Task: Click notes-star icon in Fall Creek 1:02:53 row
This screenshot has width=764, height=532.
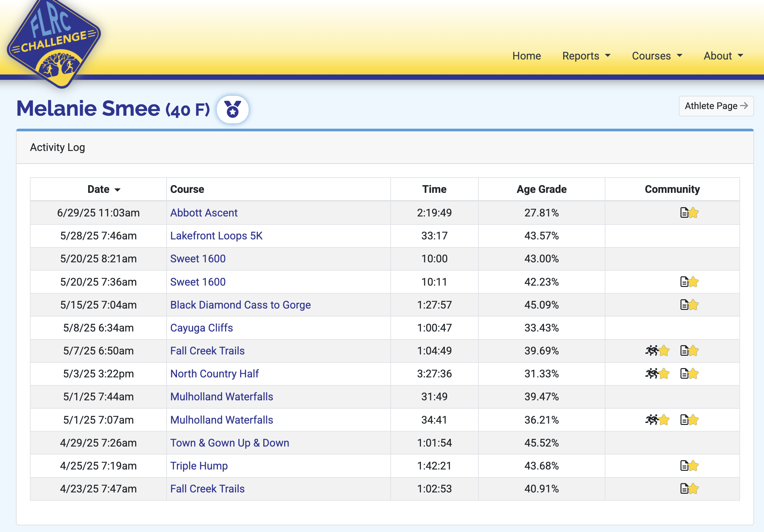Action: 689,489
